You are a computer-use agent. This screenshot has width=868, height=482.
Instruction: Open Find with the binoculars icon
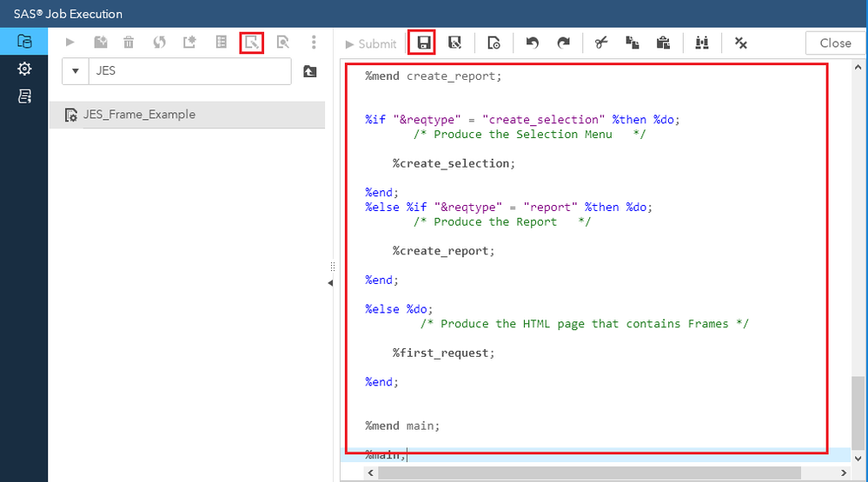(702, 43)
